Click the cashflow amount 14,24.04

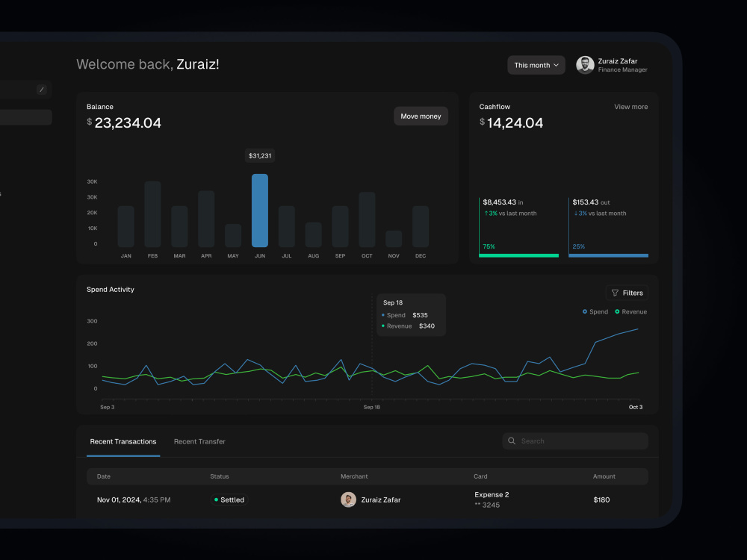click(x=515, y=123)
